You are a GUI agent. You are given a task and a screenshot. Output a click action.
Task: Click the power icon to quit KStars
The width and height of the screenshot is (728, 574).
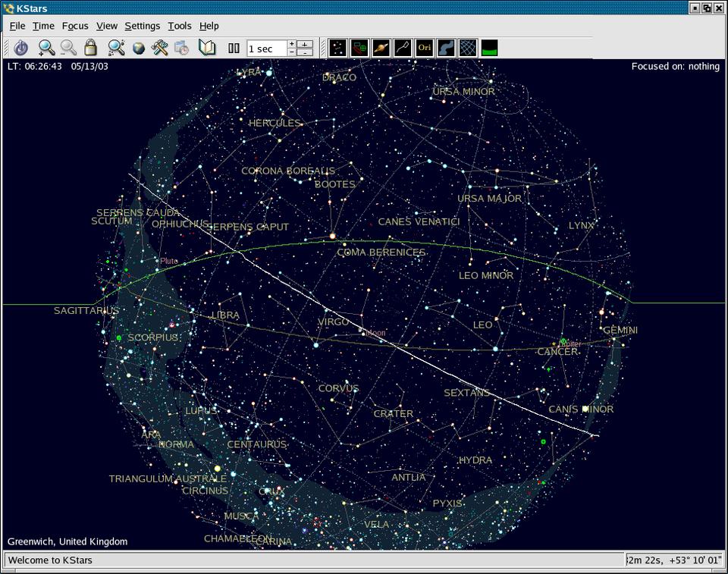[21, 48]
